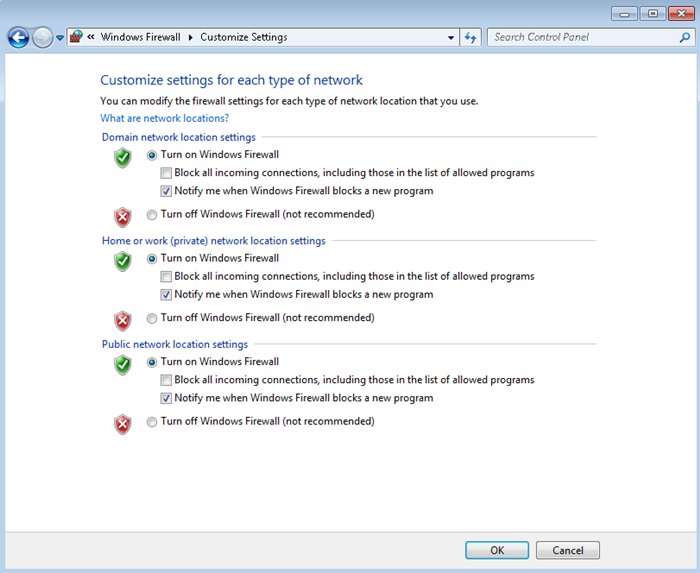This screenshot has width=700, height=573.
Task: Check Block all incoming connections for Domain
Action: click(x=166, y=173)
